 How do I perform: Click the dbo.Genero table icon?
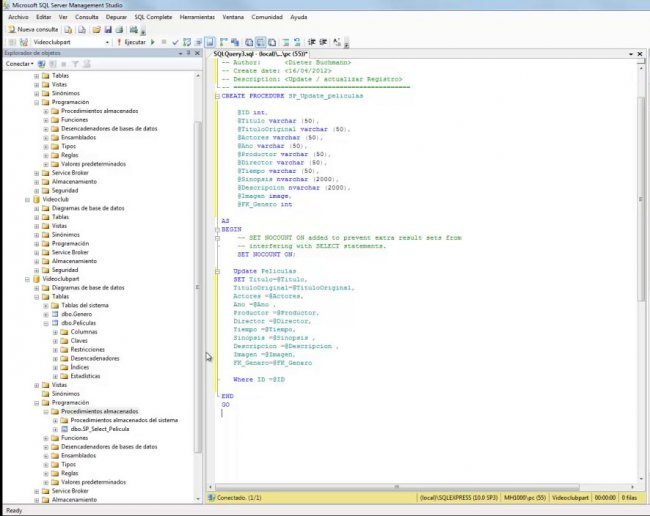[x=56, y=314]
